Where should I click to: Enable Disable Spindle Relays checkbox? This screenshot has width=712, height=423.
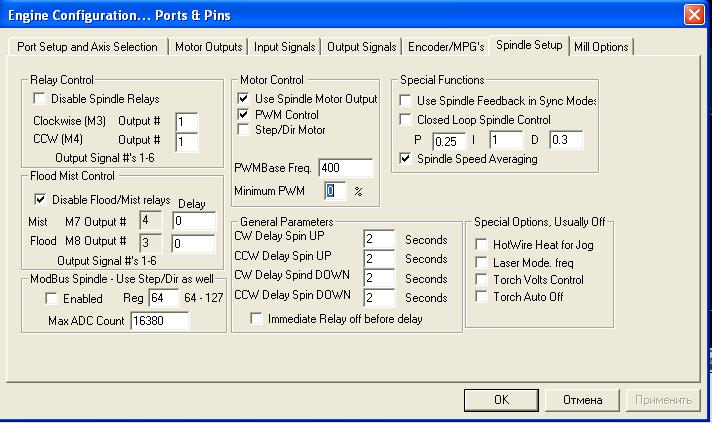pos(40,99)
